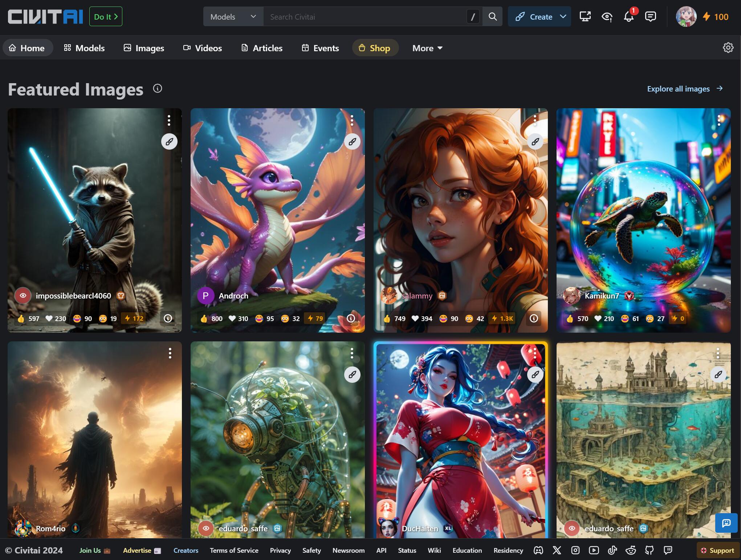Open options menu on raccoon Jedi image
The width and height of the screenshot is (741, 560).
169,120
